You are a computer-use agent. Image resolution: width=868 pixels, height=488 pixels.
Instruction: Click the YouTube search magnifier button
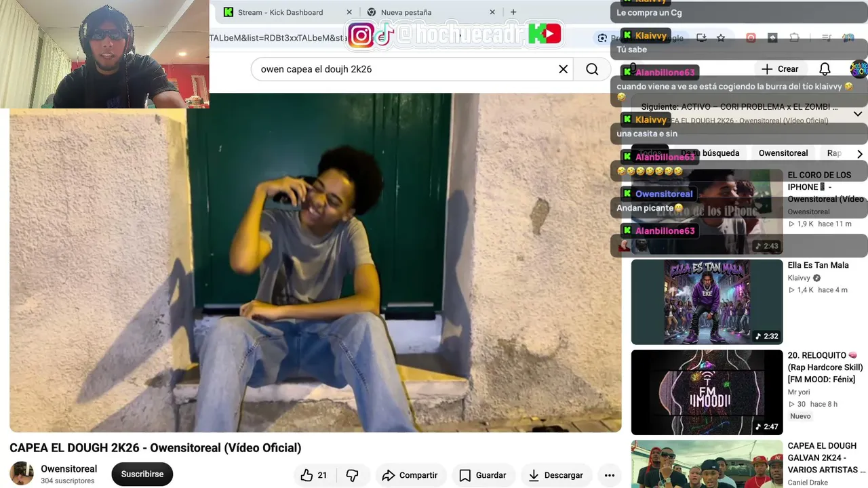(592, 69)
